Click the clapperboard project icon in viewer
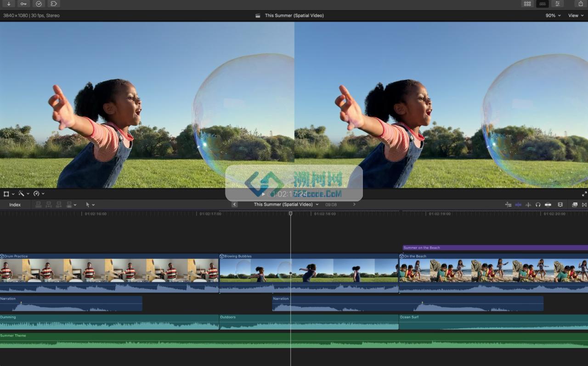Screen dimensions: 588x366 [258, 16]
